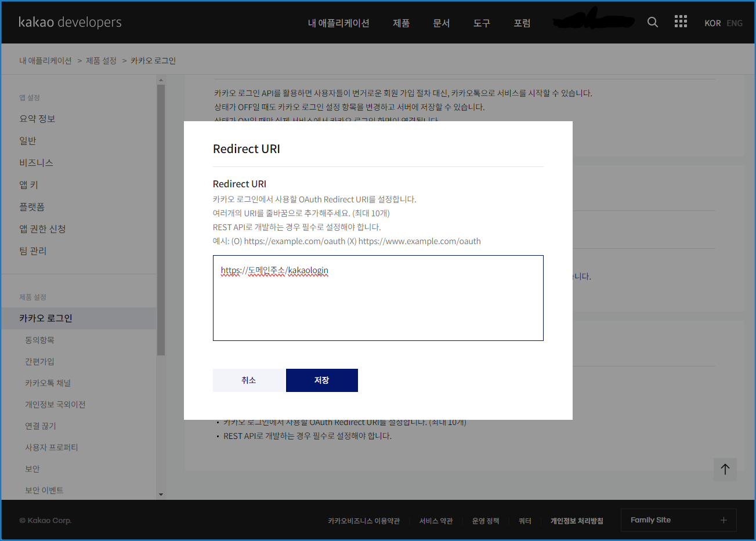Click the 취소 button
The width and height of the screenshot is (756, 541).
click(x=249, y=380)
